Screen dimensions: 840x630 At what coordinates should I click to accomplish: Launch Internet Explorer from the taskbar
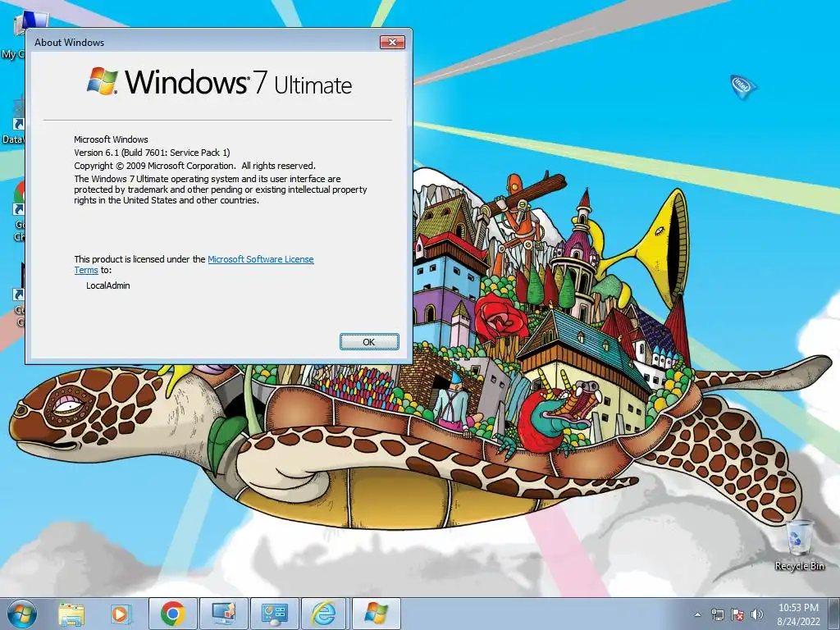pyautogui.click(x=325, y=614)
